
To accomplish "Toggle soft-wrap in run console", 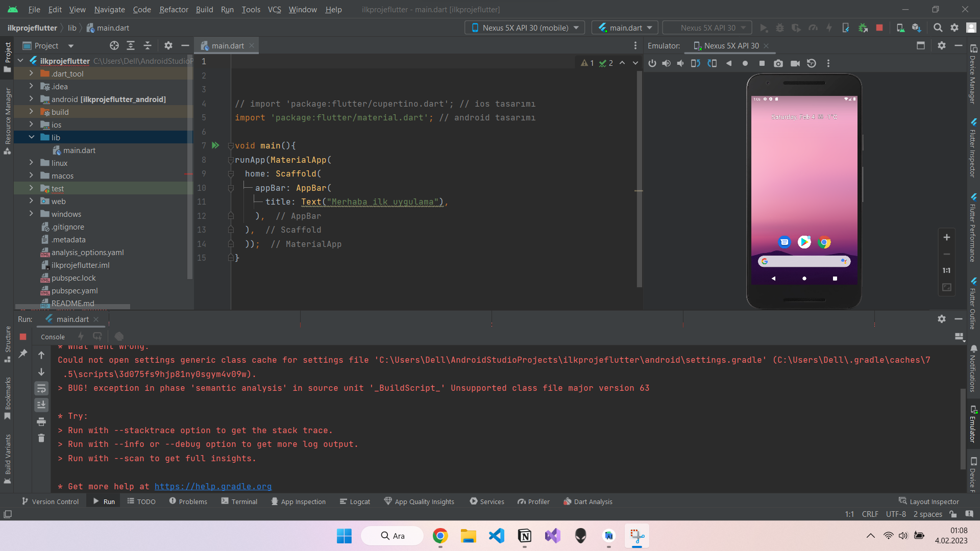I will pos(41,389).
